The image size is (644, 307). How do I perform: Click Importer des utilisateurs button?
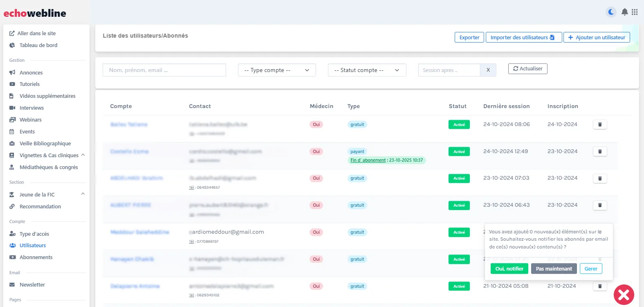click(524, 37)
